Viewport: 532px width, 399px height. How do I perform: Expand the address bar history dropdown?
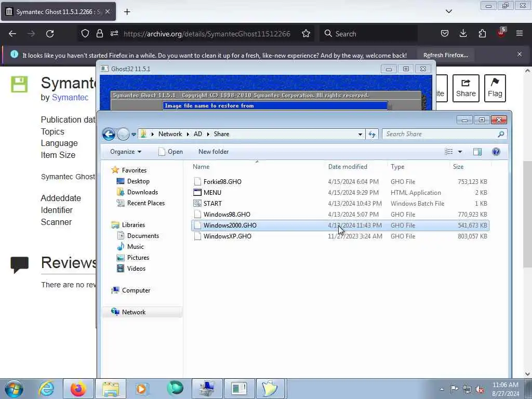click(x=360, y=134)
